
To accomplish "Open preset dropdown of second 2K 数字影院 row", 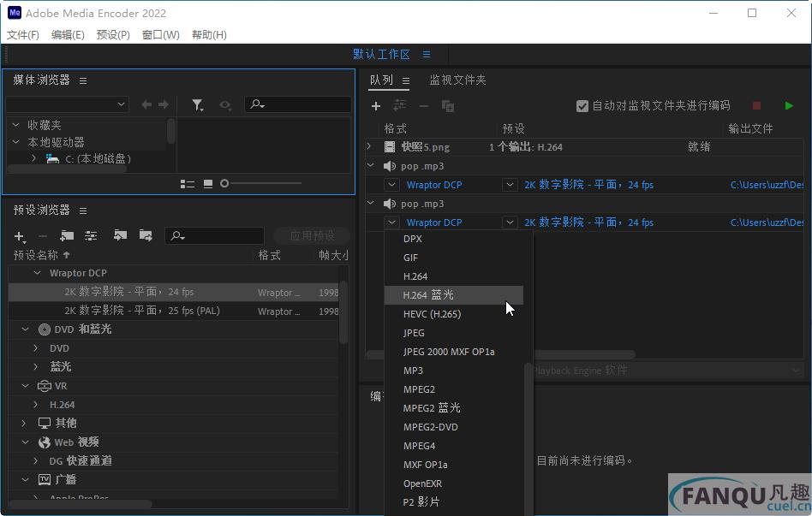I will (x=510, y=222).
